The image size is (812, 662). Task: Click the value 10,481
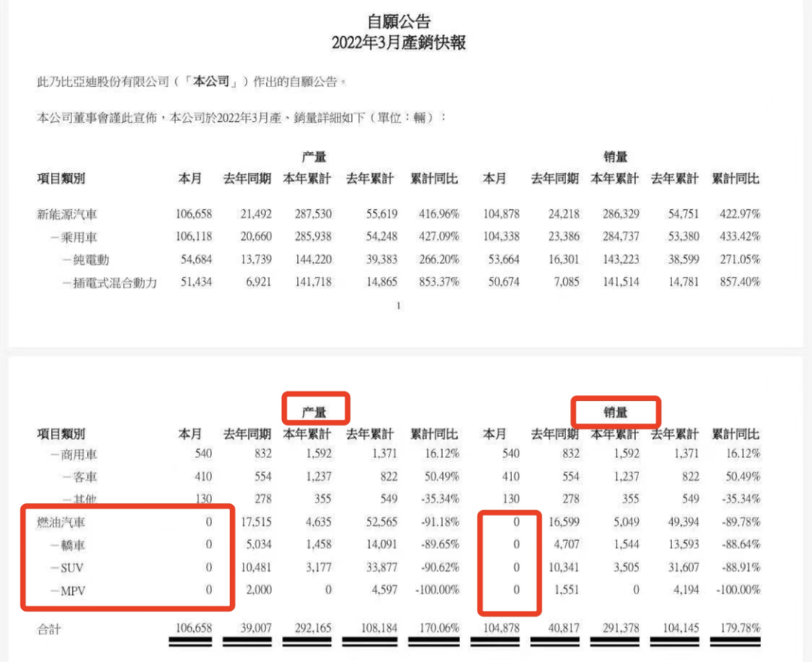pyautogui.click(x=256, y=567)
